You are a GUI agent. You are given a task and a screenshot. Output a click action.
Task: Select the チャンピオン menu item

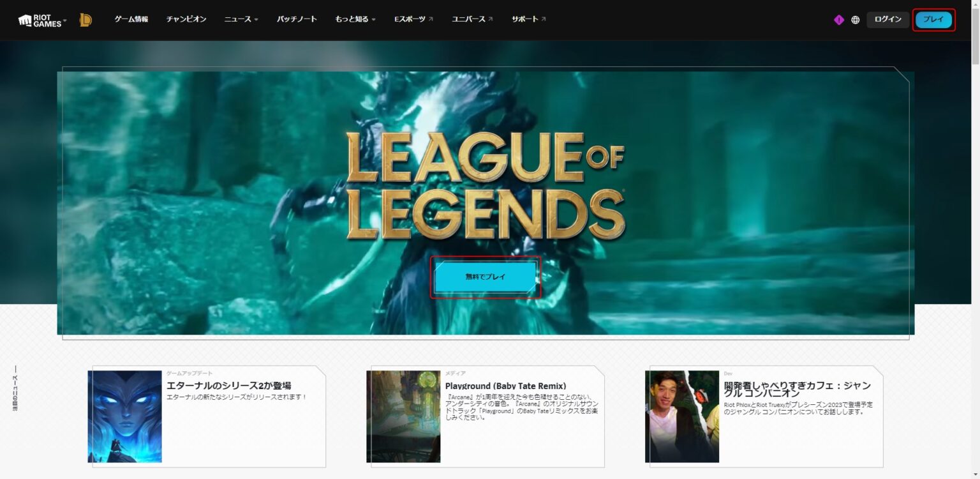186,19
